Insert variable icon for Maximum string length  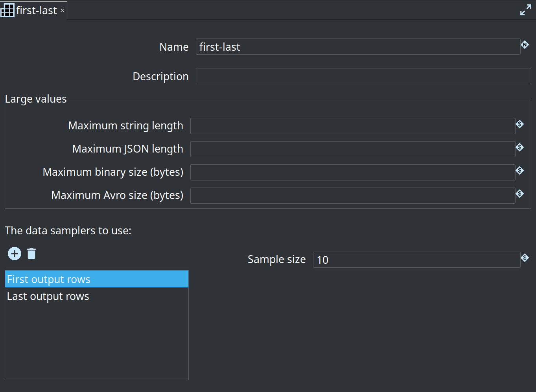(x=520, y=124)
